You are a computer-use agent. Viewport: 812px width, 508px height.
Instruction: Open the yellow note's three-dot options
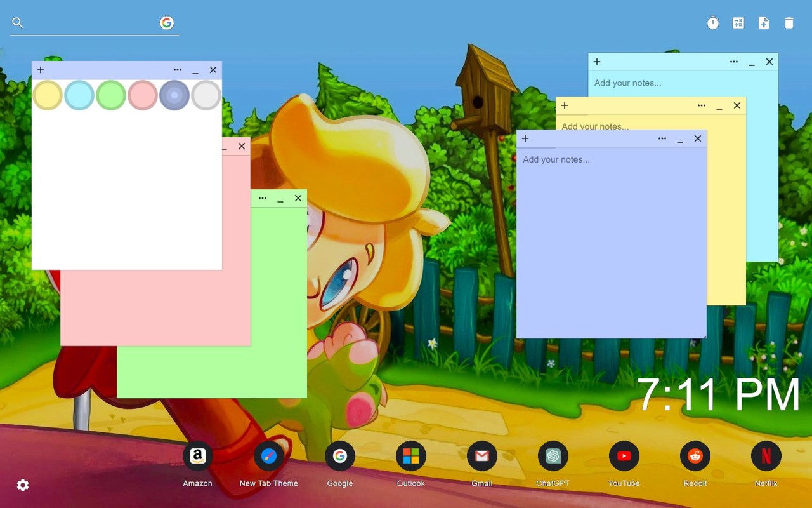click(702, 105)
